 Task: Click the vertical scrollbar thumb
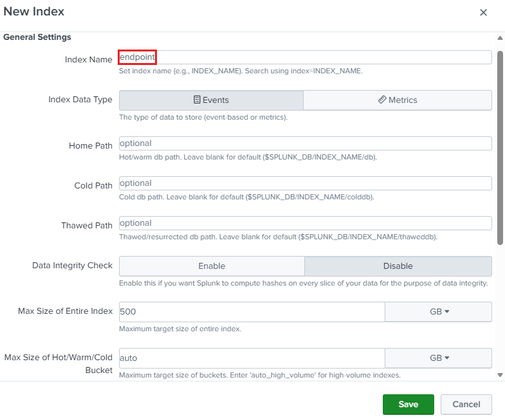(x=500, y=148)
